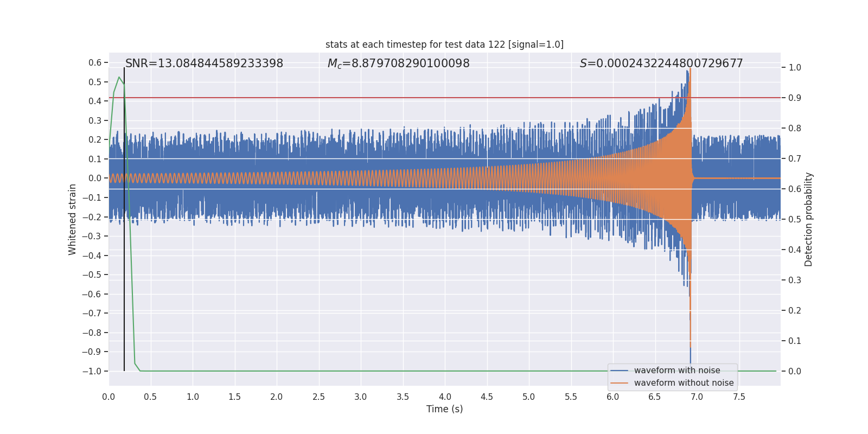Click 'waveform without noise' legend label
The width and height of the screenshot is (868, 434).
pyautogui.click(x=684, y=383)
